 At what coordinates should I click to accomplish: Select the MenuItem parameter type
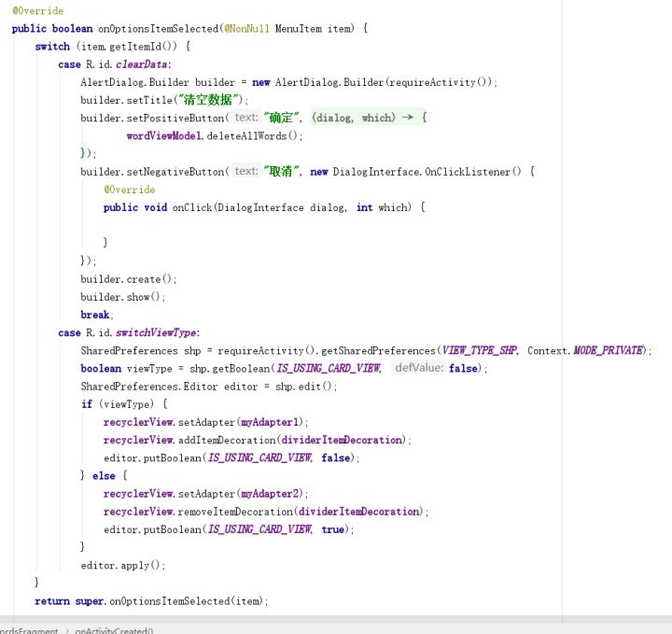pyautogui.click(x=299, y=29)
